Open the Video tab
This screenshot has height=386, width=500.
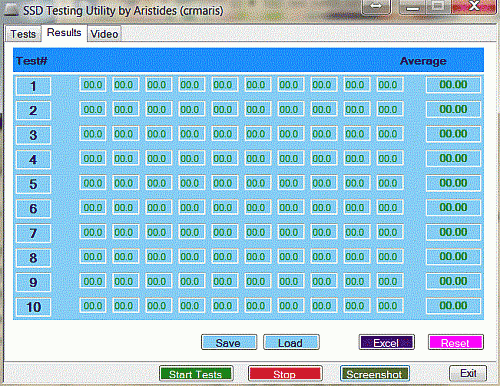click(x=104, y=34)
